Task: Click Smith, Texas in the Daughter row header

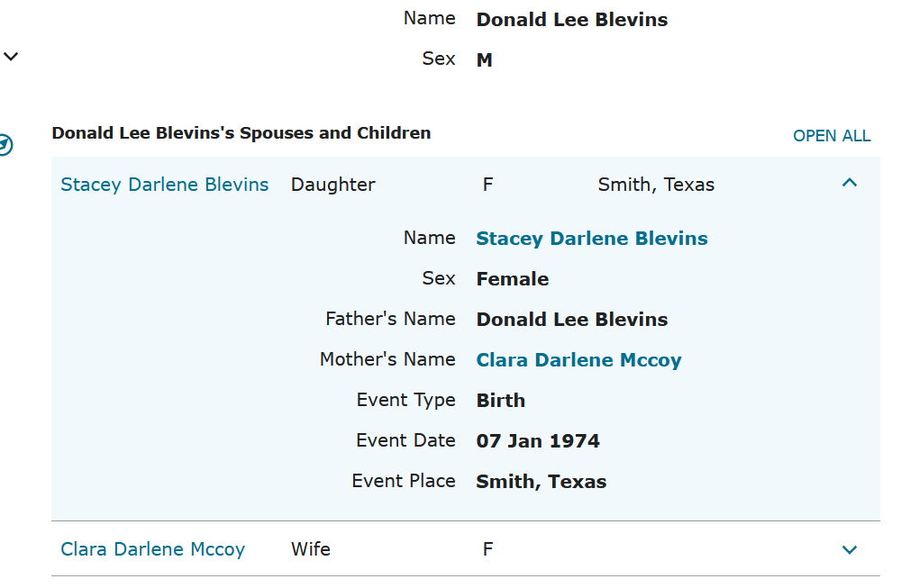Action: [x=656, y=185]
